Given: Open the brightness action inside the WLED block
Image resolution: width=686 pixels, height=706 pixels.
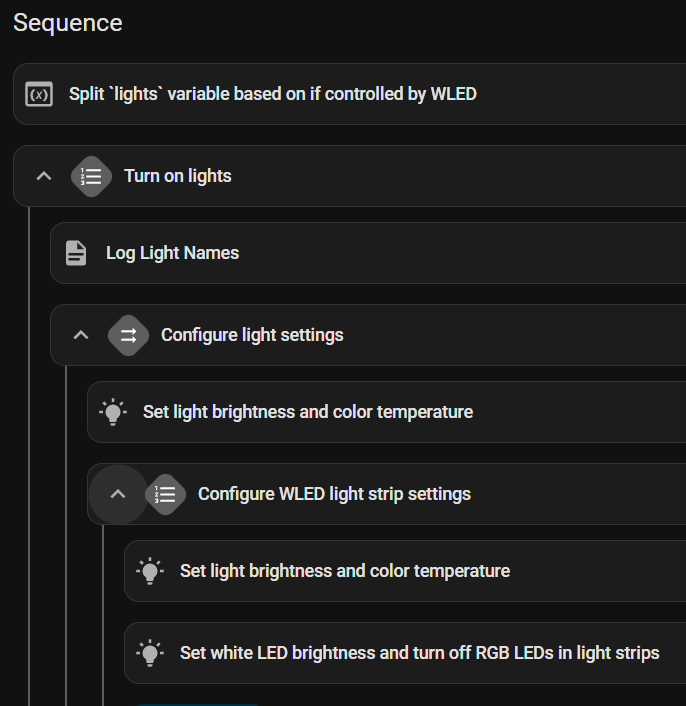Looking at the screenshot, I should (x=344, y=571).
